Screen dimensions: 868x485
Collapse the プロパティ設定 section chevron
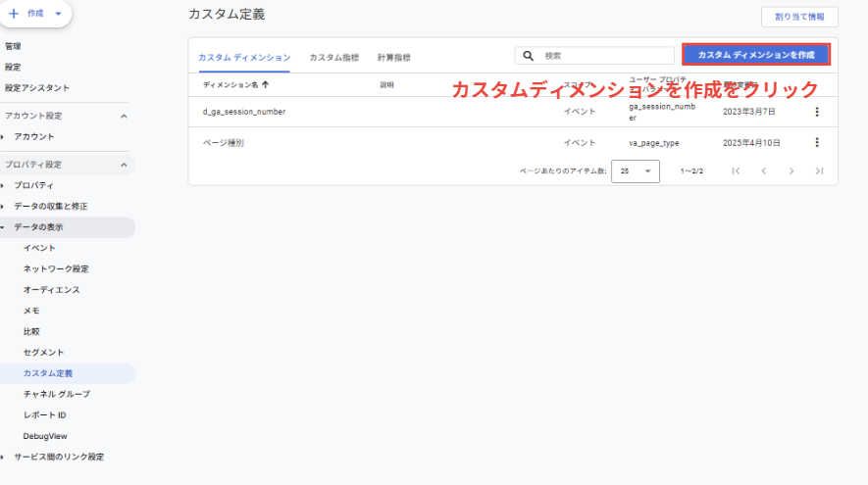click(x=124, y=165)
